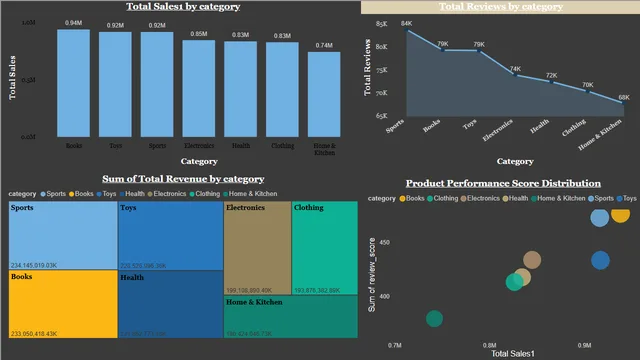Click the Toys tile in the treemap
Image resolution: width=640 pixels, height=360 pixels.
171,236
